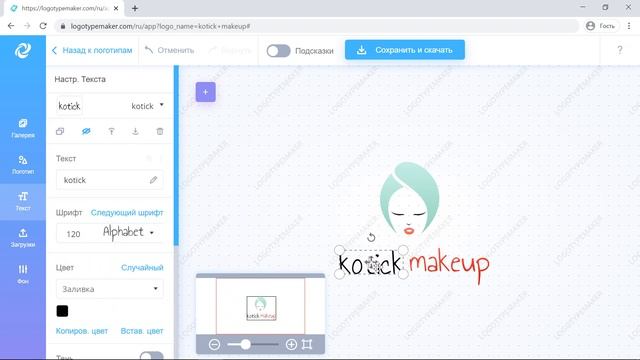Duplicate the selected text layer icon
640x360 pixels.
click(60, 131)
